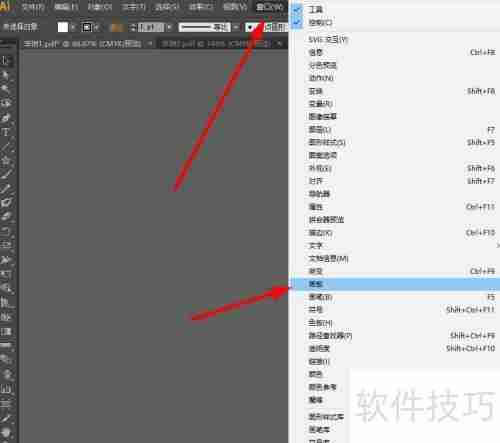Select the Magic Wand tool
The height and width of the screenshot is (443, 500).
click(6, 89)
